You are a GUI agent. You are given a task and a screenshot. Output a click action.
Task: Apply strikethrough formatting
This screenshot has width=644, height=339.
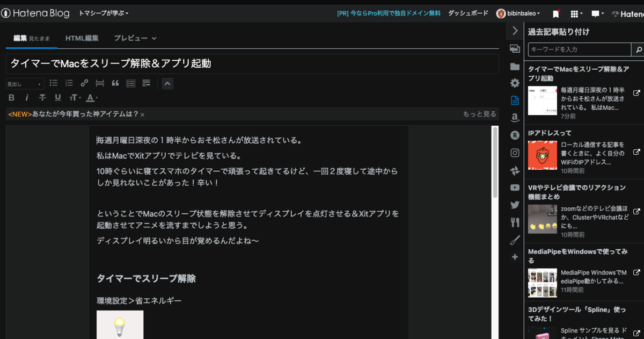[42, 98]
